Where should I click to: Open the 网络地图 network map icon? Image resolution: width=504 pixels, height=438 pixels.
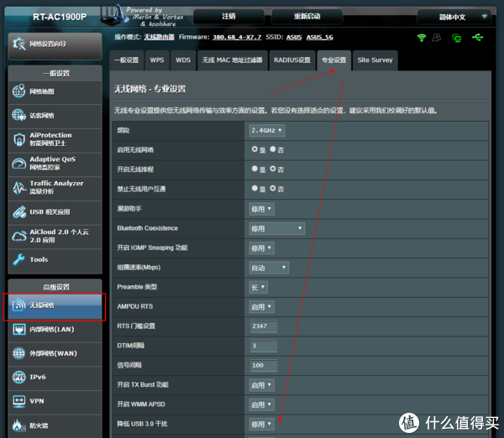tap(18, 92)
